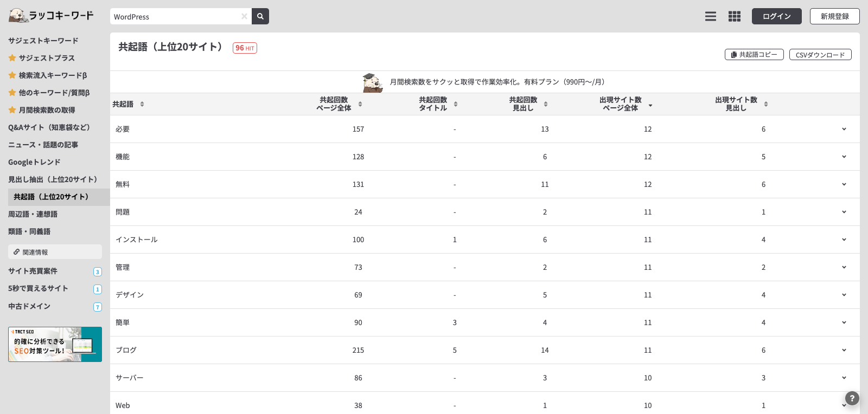Open 周辺語・連想語 in the sidebar
This screenshot has height=414, width=868.
click(33, 214)
